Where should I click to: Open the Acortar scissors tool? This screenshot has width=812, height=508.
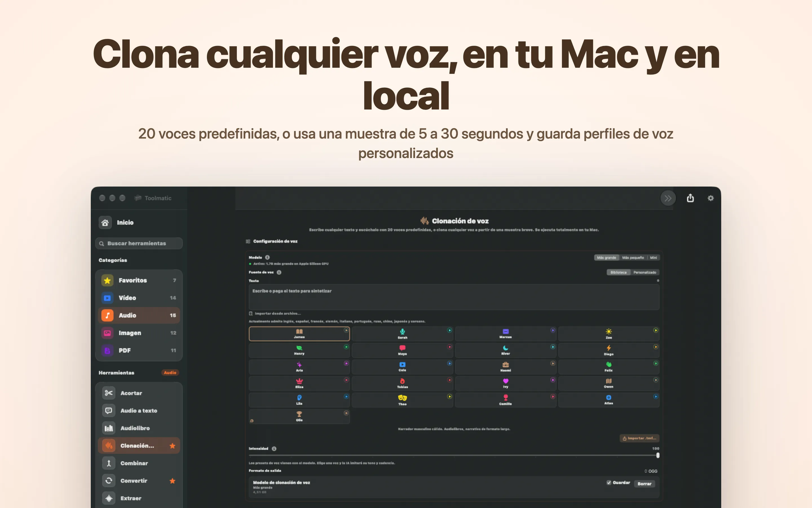(x=139, y=393)
